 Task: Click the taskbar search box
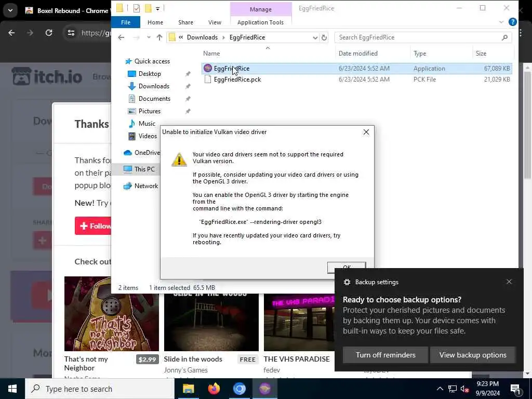100,389
